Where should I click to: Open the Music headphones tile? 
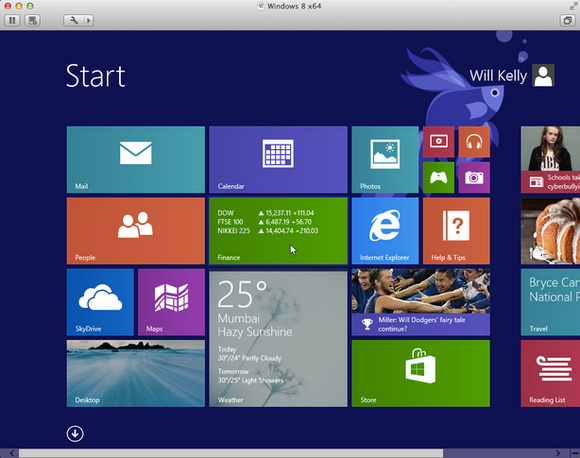pyautogui.click(x=474, y=142)
